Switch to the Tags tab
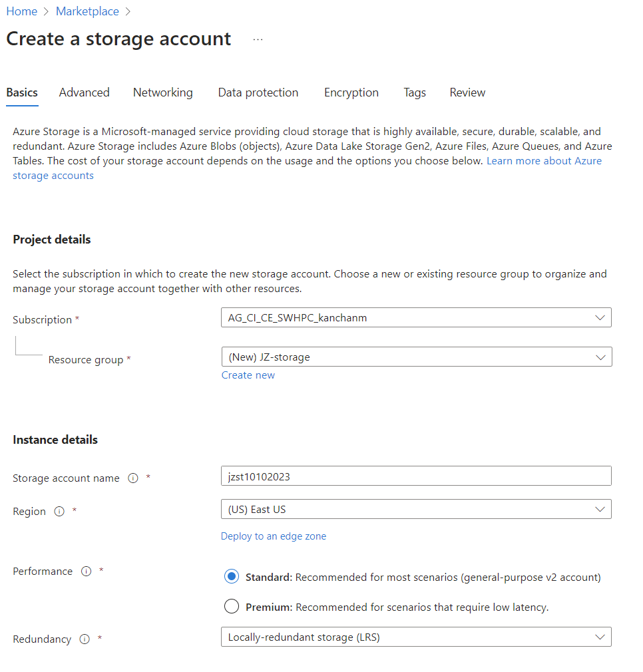The width and height of the screenshot is (643, 672). (415, 92)
